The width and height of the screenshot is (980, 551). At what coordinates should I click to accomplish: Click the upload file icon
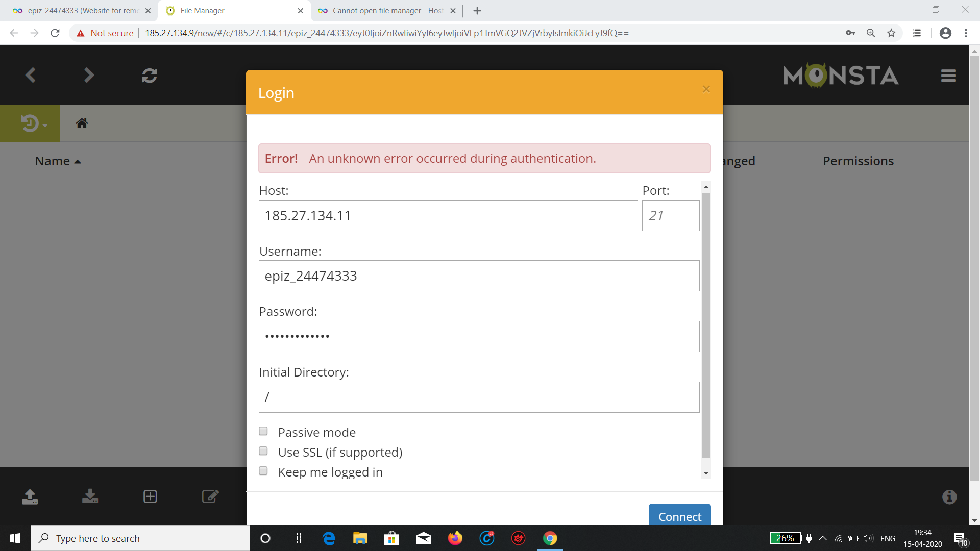tap(30, 496)
